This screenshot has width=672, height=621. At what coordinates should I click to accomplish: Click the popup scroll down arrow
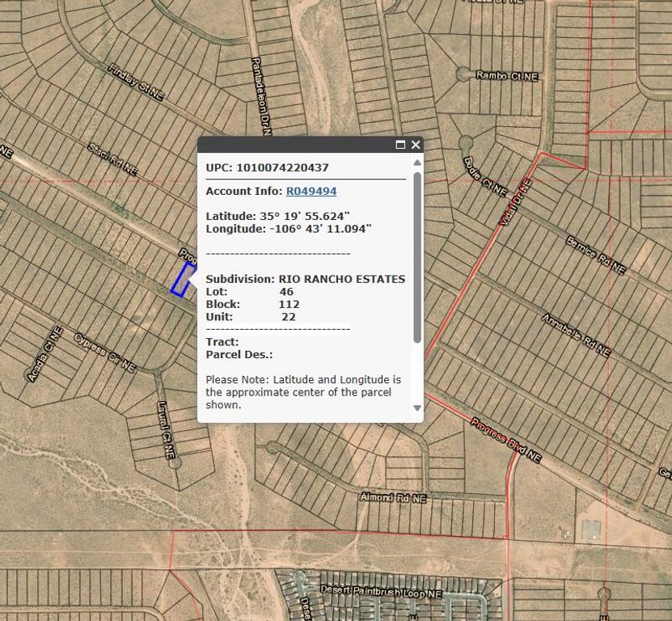point(417,408)
